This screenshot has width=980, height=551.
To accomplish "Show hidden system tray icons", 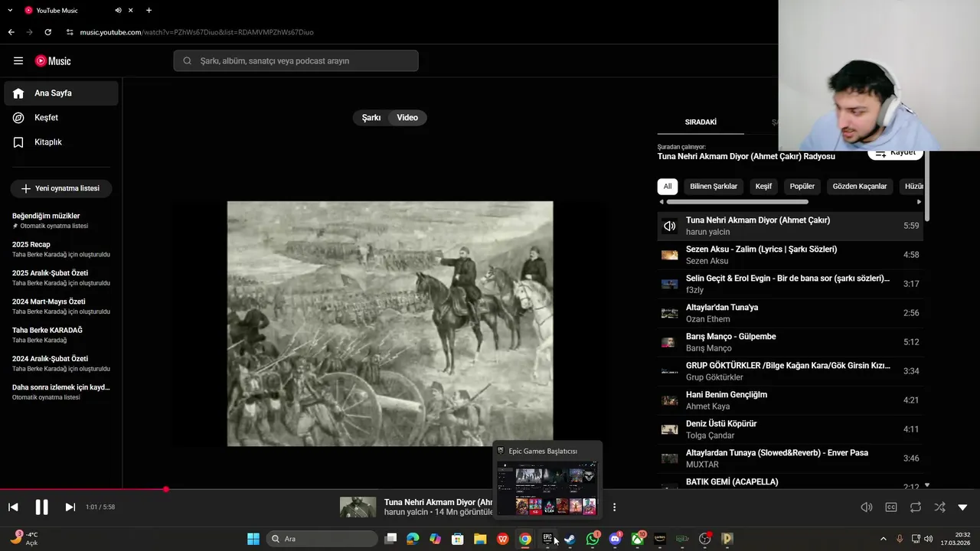I will (883, 539).
